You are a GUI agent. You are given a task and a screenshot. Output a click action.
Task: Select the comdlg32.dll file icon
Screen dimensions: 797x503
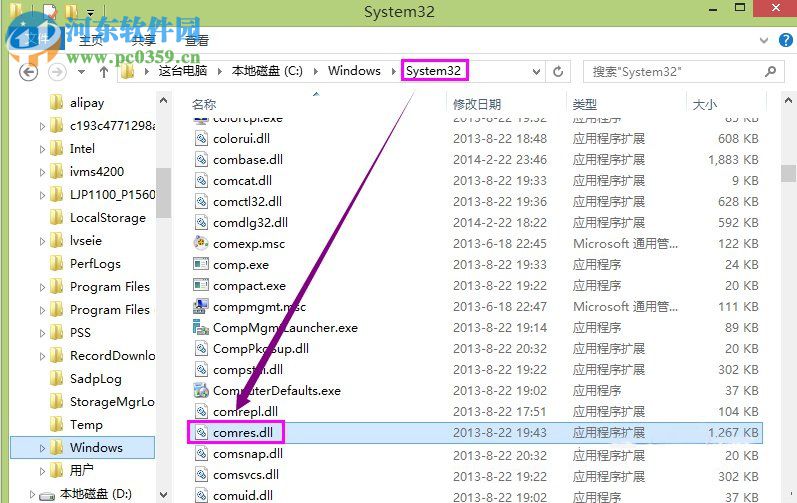point(201,223)
